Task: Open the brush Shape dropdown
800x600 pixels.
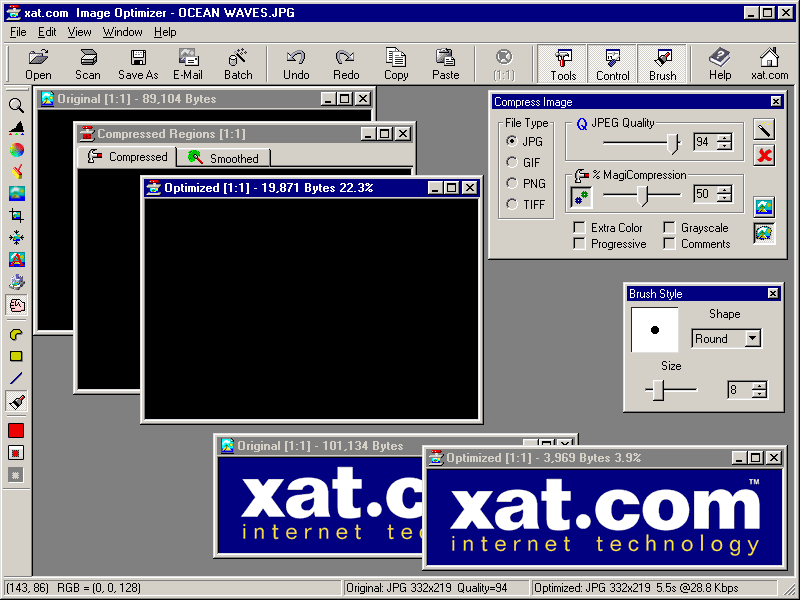Action: coord(752,338)
